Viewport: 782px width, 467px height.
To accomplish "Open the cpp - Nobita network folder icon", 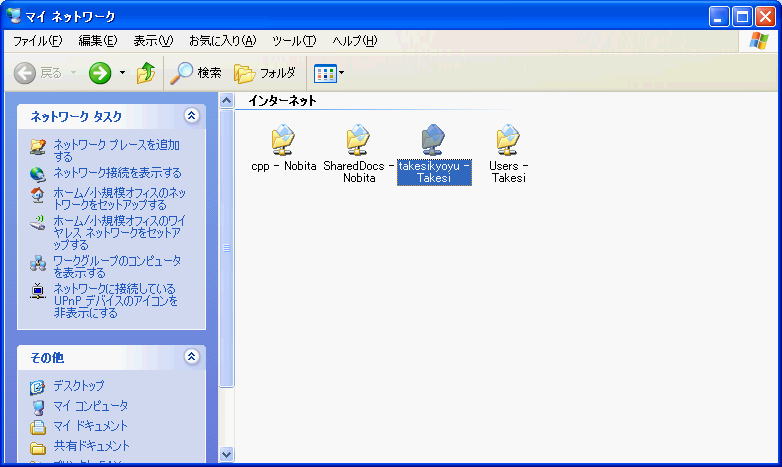I will click(283, 140).
